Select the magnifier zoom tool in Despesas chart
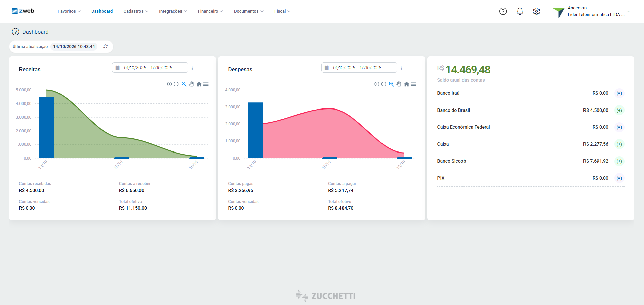 coord(391,84)
